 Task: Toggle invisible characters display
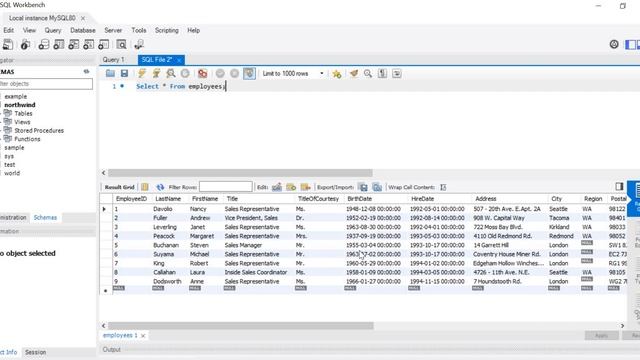click(382, 73)
